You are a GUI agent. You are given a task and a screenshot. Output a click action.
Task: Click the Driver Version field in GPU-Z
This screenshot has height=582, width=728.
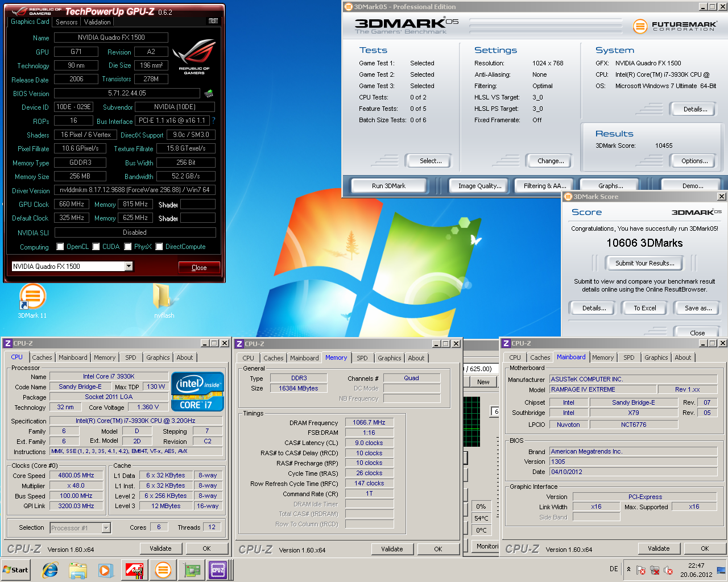(x=135, y=190)
